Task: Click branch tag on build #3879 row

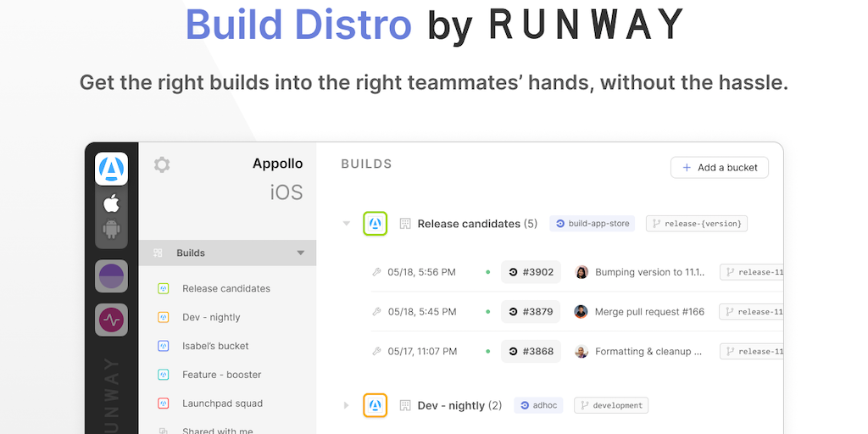Action: pyautogui.click(x=752, y=312)
